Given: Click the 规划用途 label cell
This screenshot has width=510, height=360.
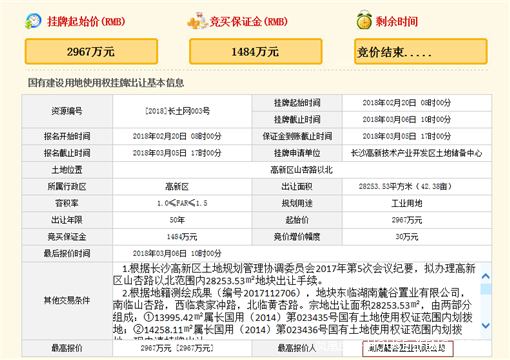Looking at the screenshot, I should coord(297,203).
